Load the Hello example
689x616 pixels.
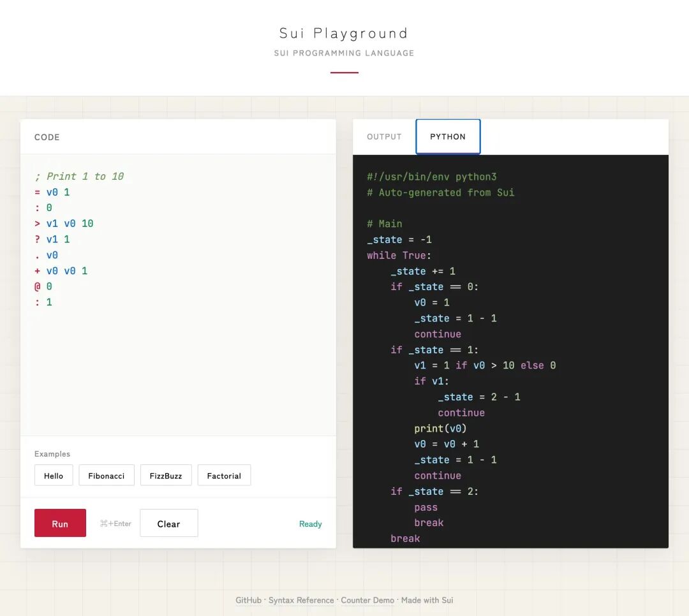coord(54,476)
